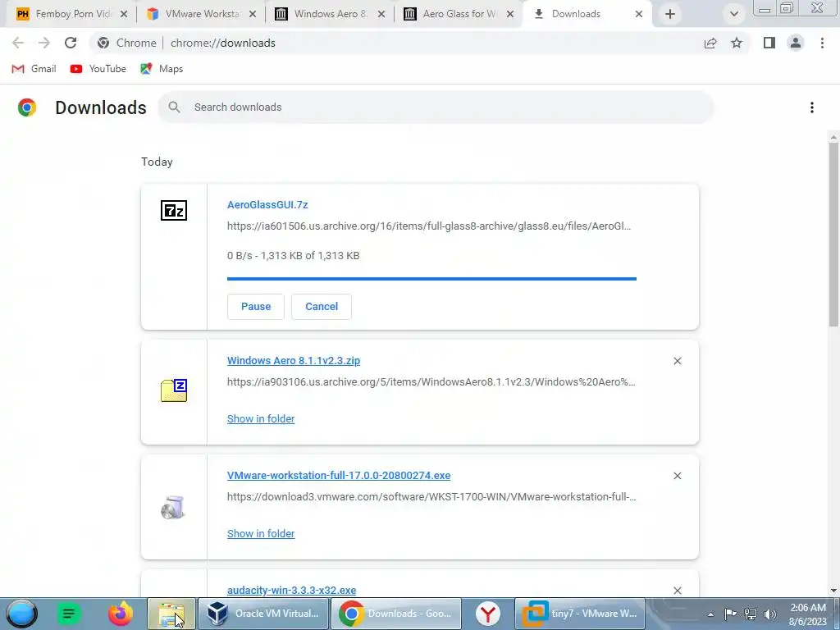840x630 pixels.
Task: Open VMware-workstation-full-17.0.0 exe link
Action: click(339, 475)
